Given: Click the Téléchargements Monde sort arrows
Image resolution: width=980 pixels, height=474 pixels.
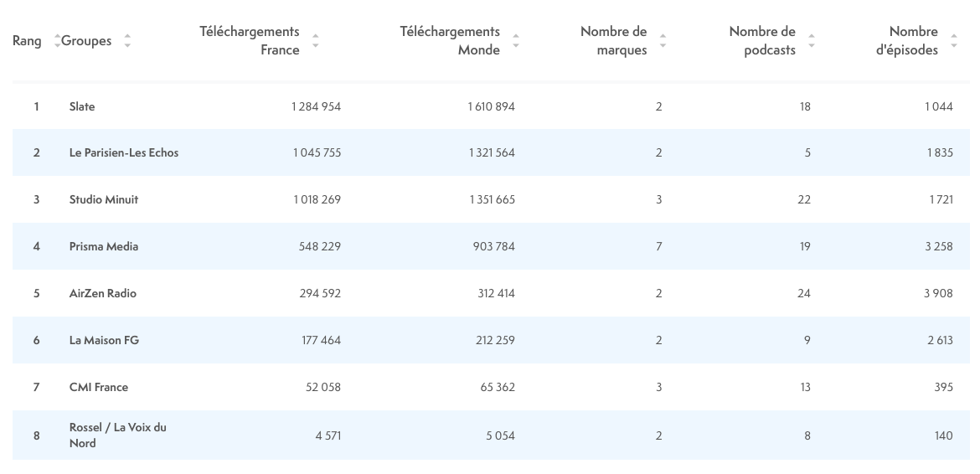Looking at the screenshot, I should [x=516, y=40].
